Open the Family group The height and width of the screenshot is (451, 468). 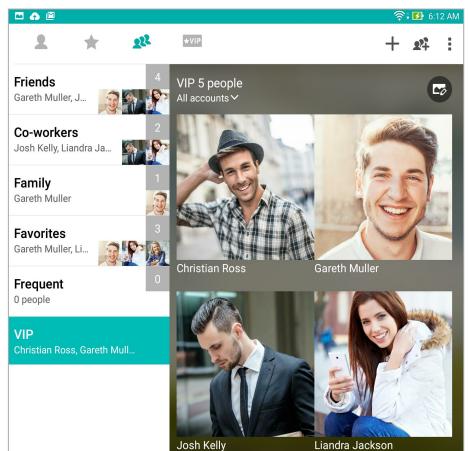pos(89,191)
